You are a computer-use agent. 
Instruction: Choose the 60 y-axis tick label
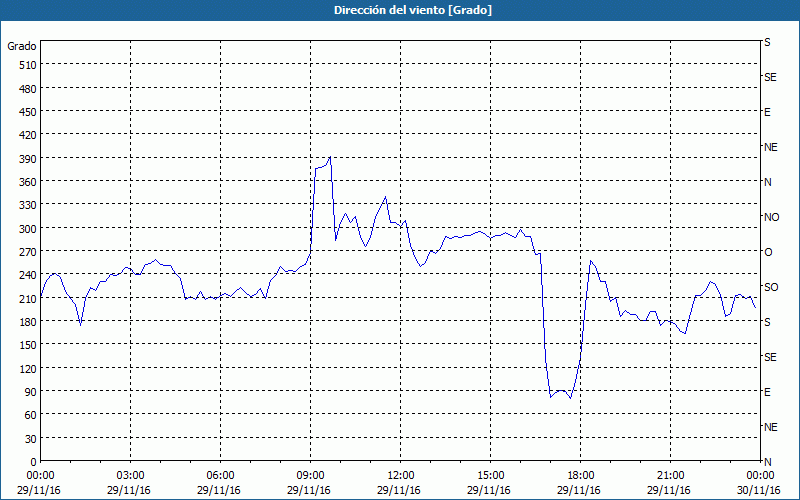click(x=31, y=415)
